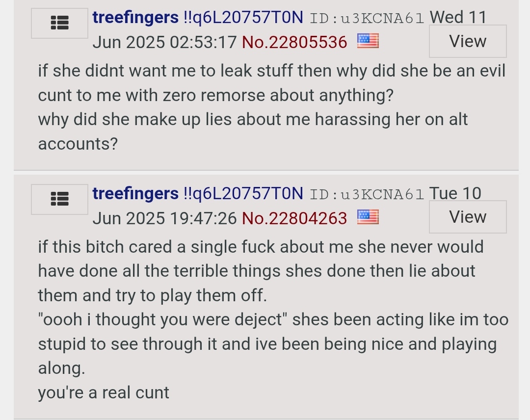
Task: Click post number link No.22804263
Action: coord(294,217)
